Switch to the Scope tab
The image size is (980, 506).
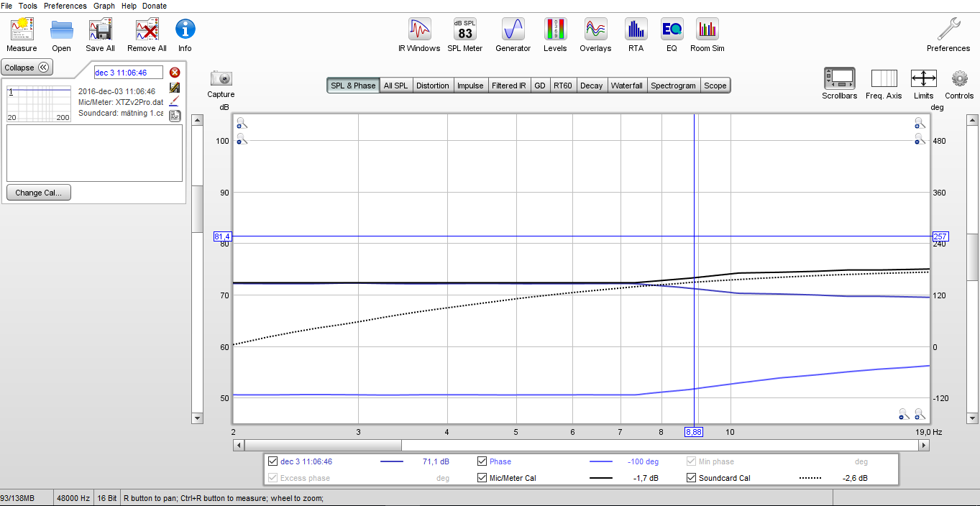715,86
